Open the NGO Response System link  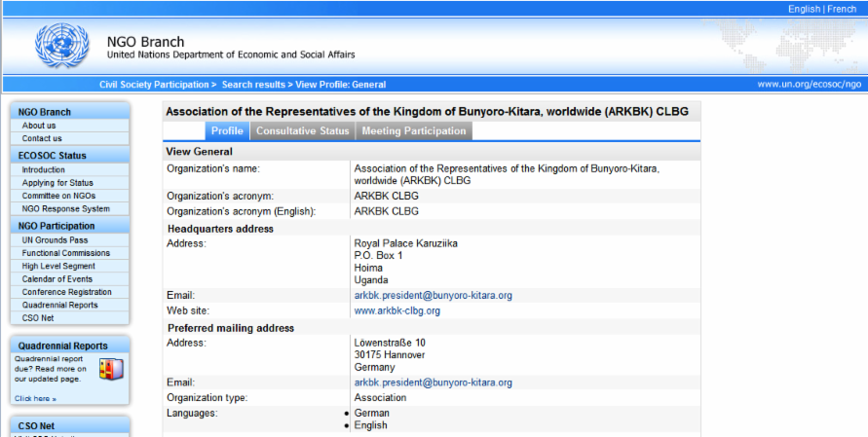point(65,208)
